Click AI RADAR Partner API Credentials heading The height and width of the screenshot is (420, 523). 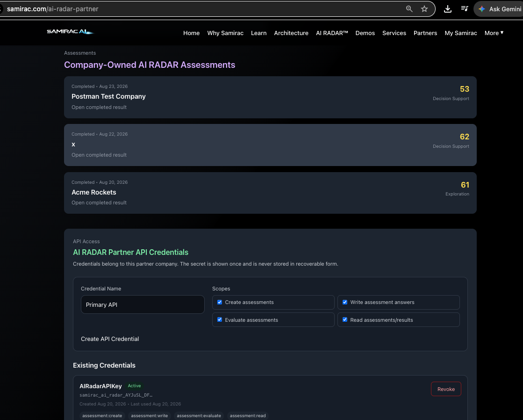tap(130, 253)
